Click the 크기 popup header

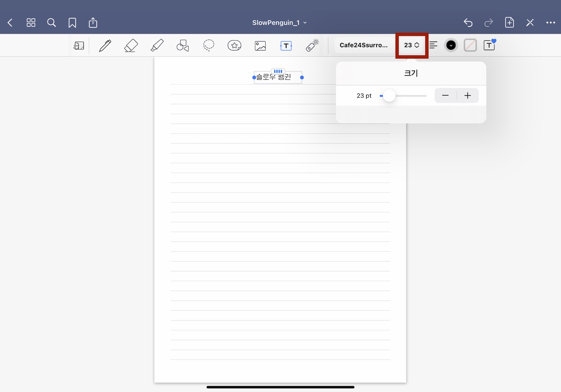coord(411,73)
